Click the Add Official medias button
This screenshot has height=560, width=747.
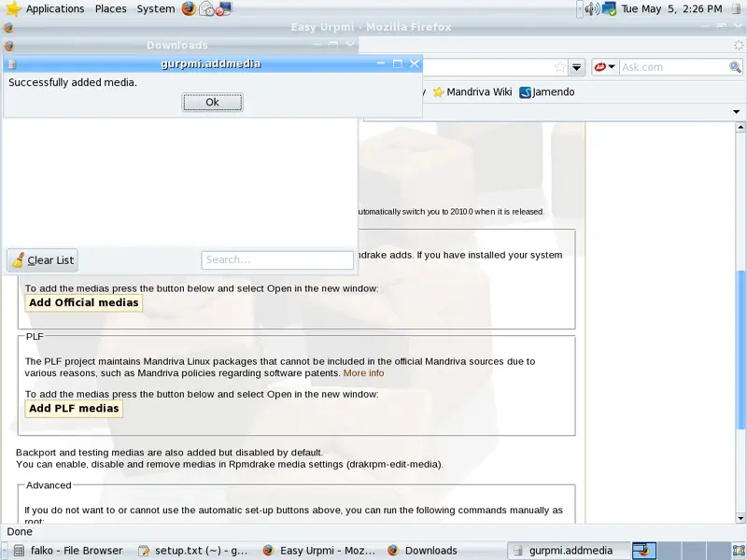[83, 302]
